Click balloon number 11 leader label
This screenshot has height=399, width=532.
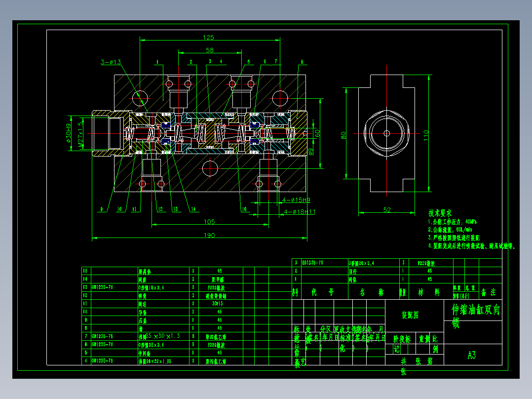(x=134, y=209)
